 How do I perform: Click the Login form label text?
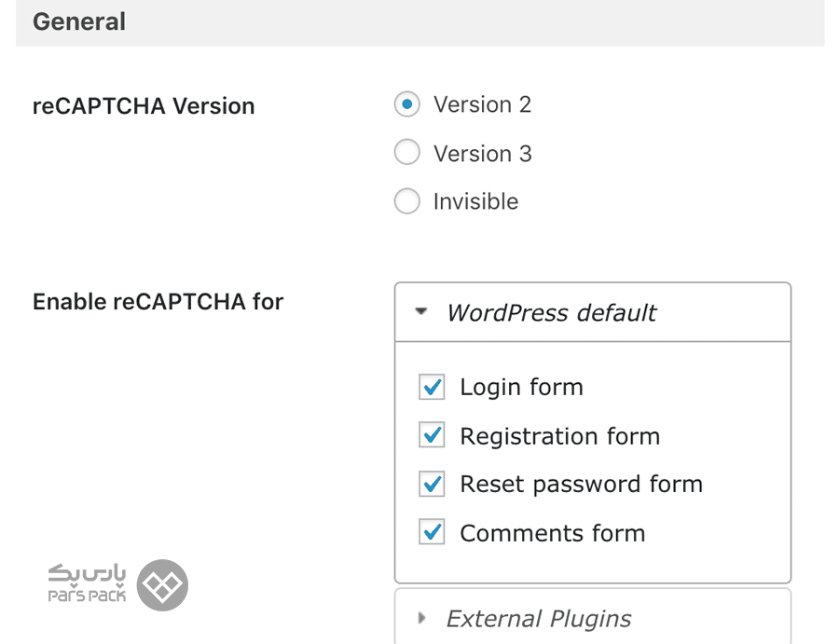click(522, 388)
